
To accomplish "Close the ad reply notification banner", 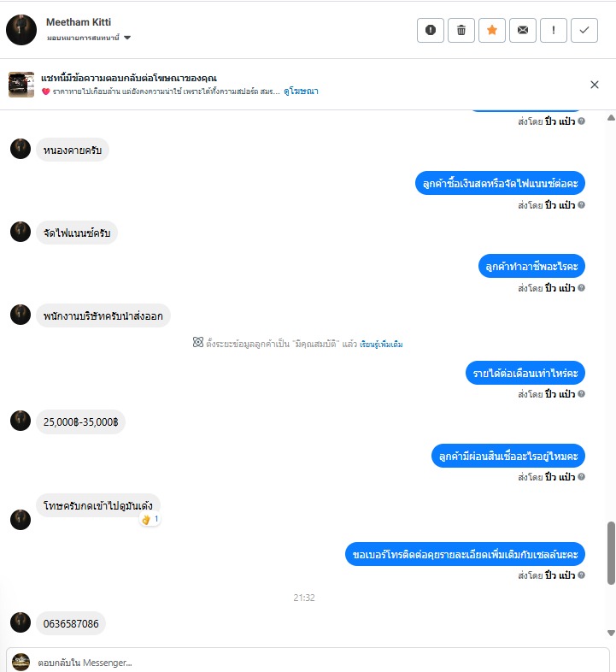I will (x=595, y=85).
